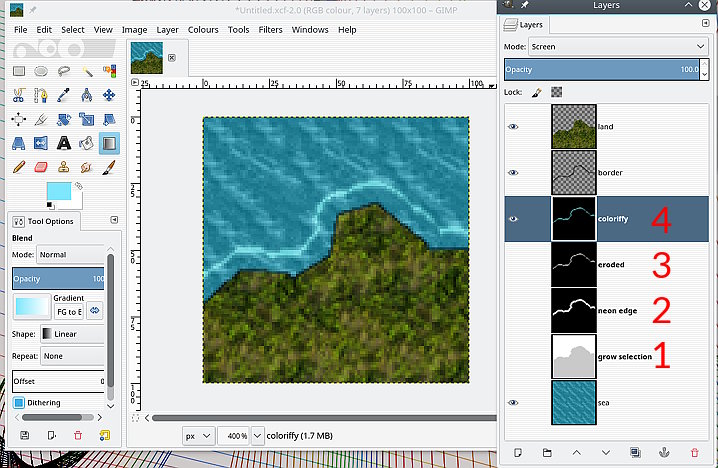Open the Layer menu
The image size is (718, 468).
168,30
